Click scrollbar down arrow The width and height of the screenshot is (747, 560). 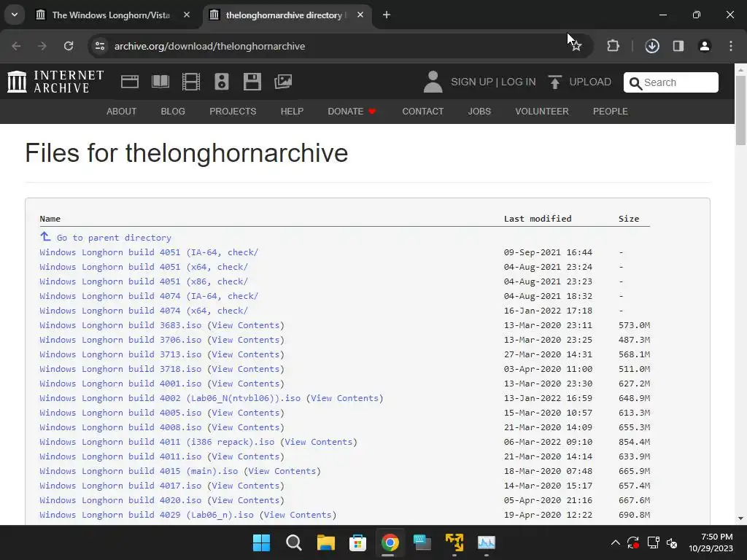coord(740,518)
